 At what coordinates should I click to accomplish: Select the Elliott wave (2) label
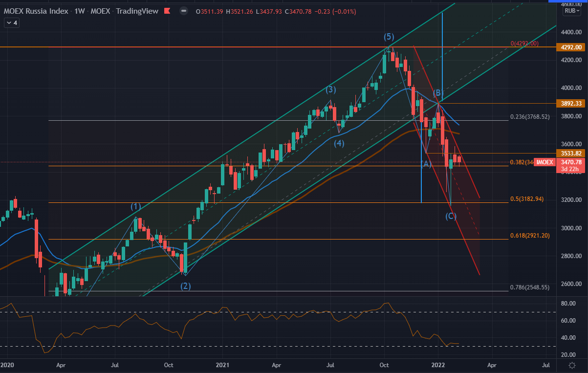(x=186, y=286)
